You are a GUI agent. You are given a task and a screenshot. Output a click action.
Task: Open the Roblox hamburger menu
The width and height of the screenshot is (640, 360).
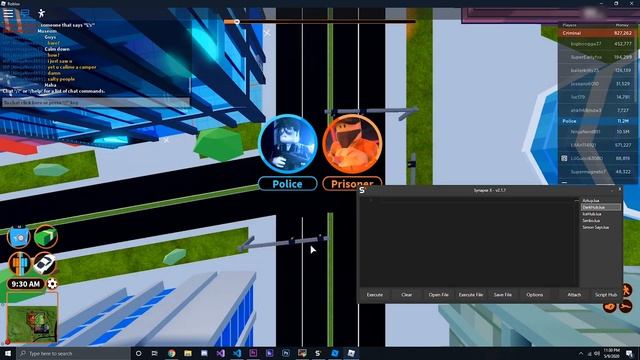8,13
